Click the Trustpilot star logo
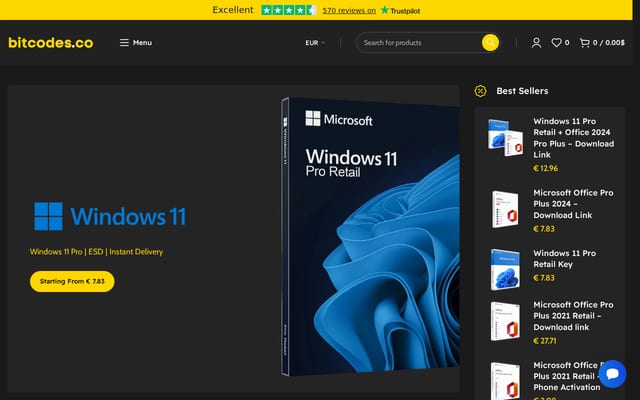 coord(400,10)
